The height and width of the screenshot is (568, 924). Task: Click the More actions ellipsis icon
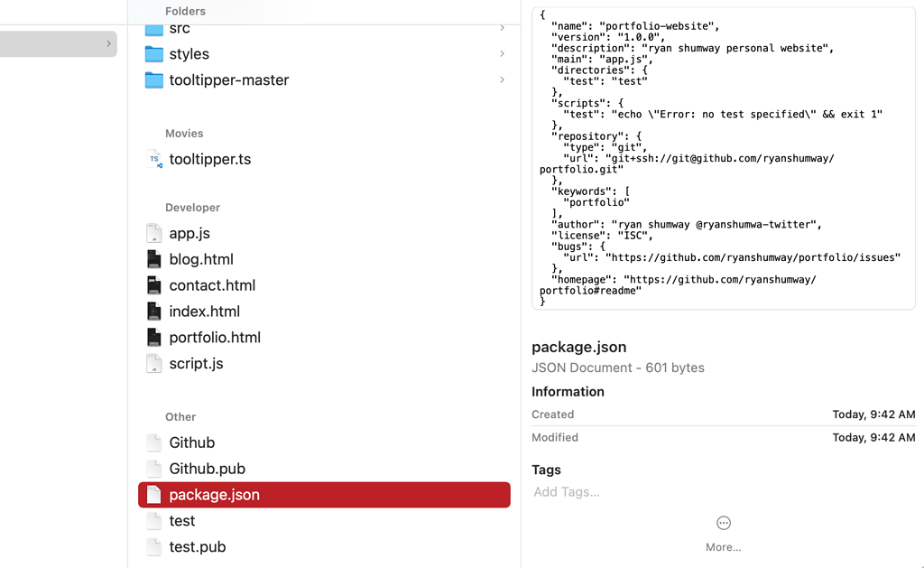(x=723, y=523)
